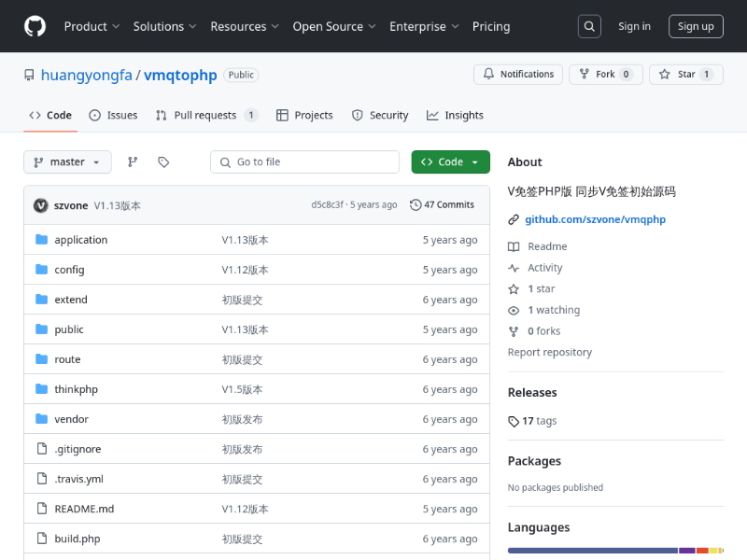This screenshot has width=747, height=560.
Task: Open the .gitignore file
Action: tap(78, 449)
